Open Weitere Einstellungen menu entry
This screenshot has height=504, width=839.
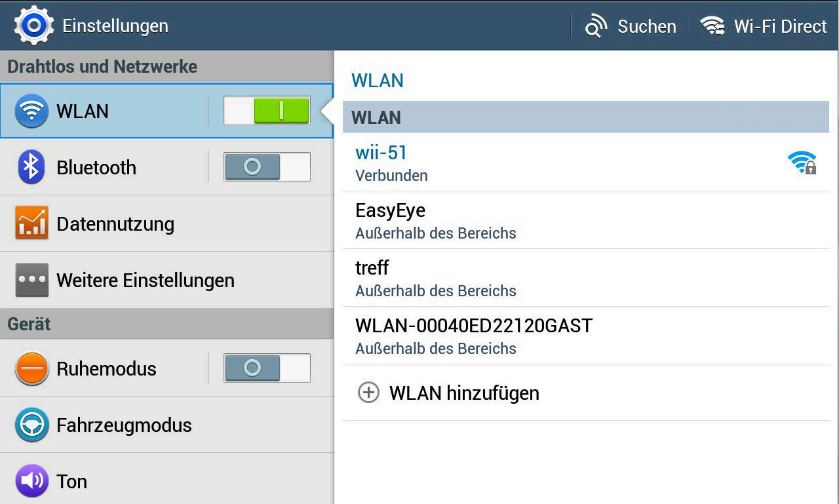click(x=146, y=281)
